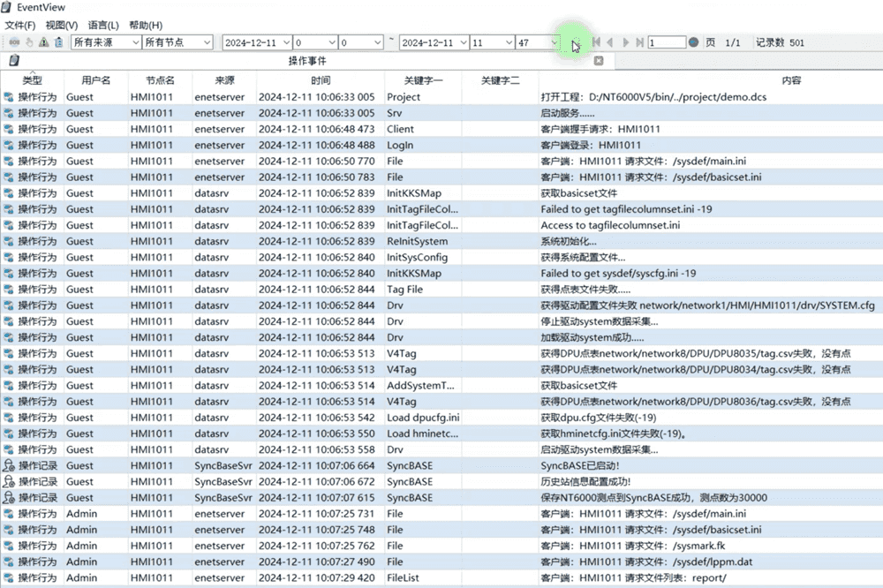The width and height of the screenshot is (883, 588).
Task: Click the hand operation events toolbar icon
Action: pyautogui.click(x=29, y=42)
